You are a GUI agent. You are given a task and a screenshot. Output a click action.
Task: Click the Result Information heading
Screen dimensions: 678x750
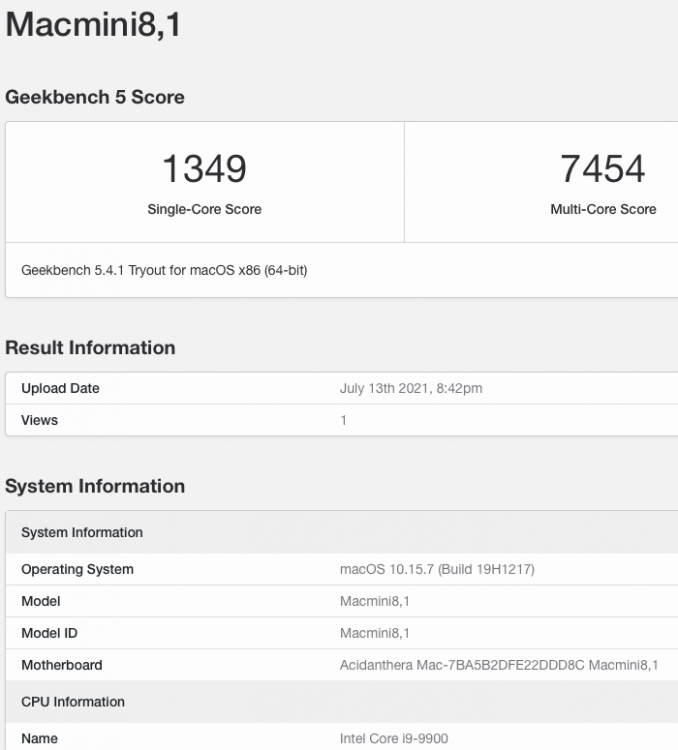tap(90, 348)
